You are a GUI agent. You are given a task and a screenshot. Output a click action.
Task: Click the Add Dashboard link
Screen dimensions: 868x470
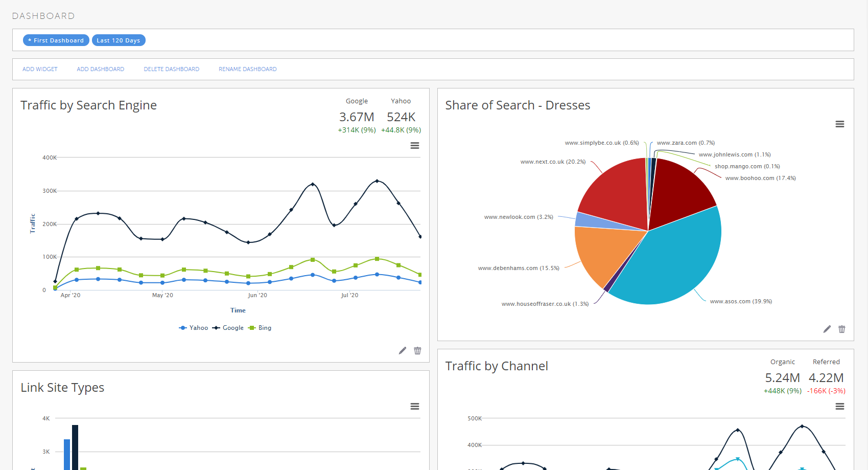[100, 69]
